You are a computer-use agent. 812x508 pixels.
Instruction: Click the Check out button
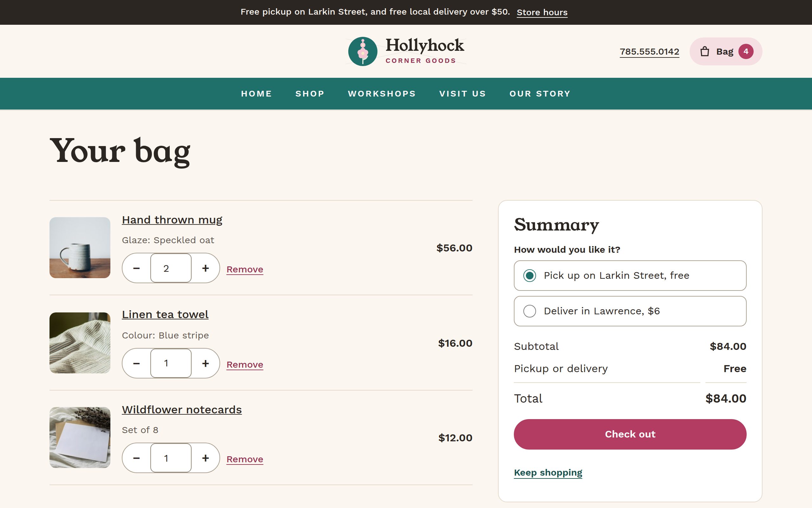click(630, 434)
